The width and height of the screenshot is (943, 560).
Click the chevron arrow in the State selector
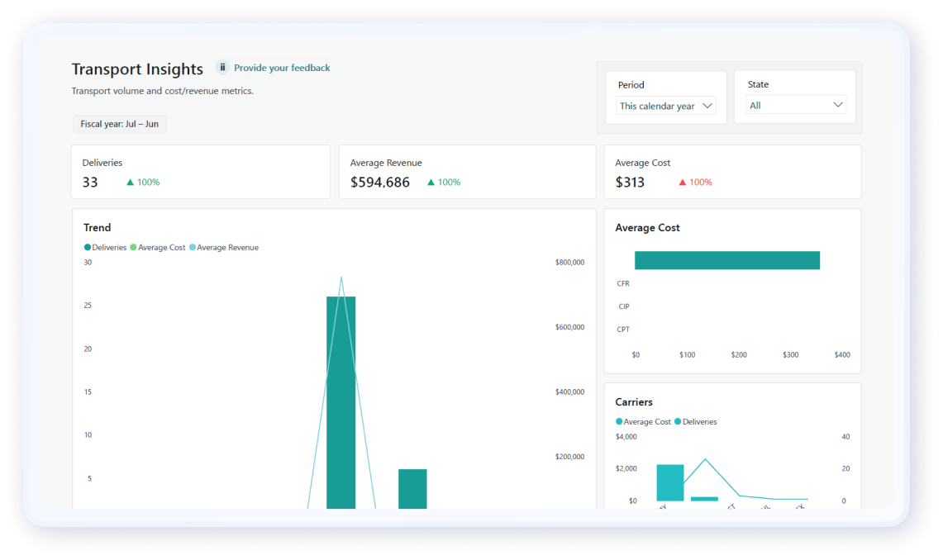[837, 105]
